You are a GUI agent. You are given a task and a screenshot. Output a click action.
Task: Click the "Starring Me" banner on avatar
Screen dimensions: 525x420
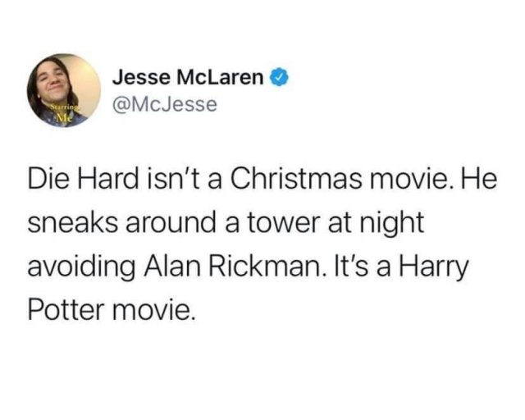point(64,112)
